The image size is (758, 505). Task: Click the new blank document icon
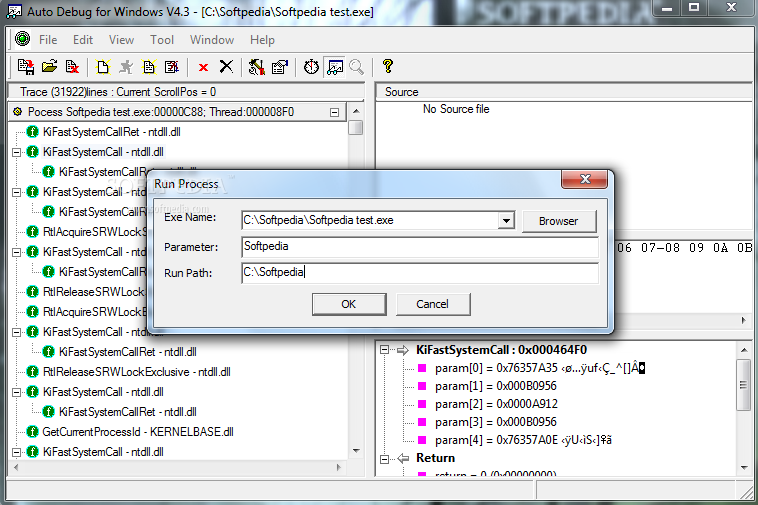[x=103, y=67]
